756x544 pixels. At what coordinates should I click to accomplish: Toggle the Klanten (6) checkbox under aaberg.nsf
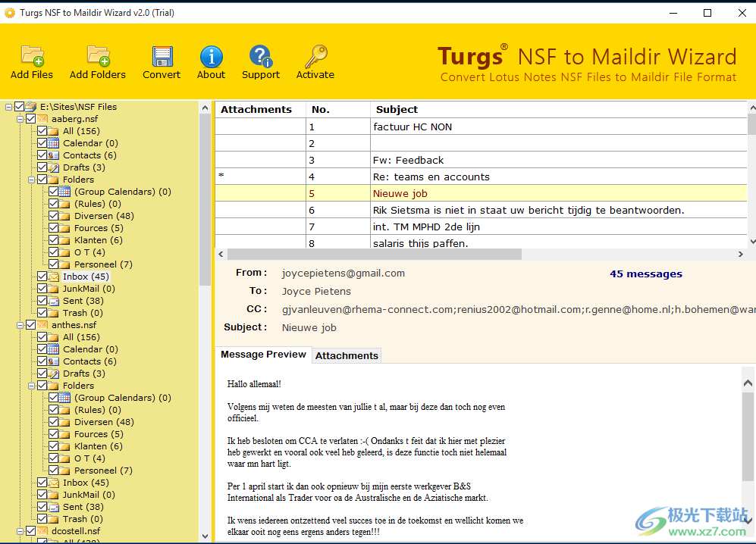pyautogui.click(x=54, y=240)
